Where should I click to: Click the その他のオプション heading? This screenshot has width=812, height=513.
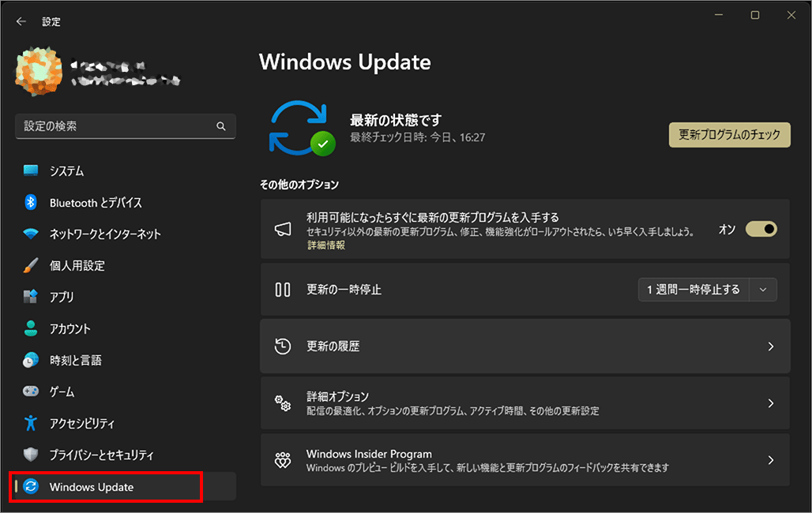point(299,185)
